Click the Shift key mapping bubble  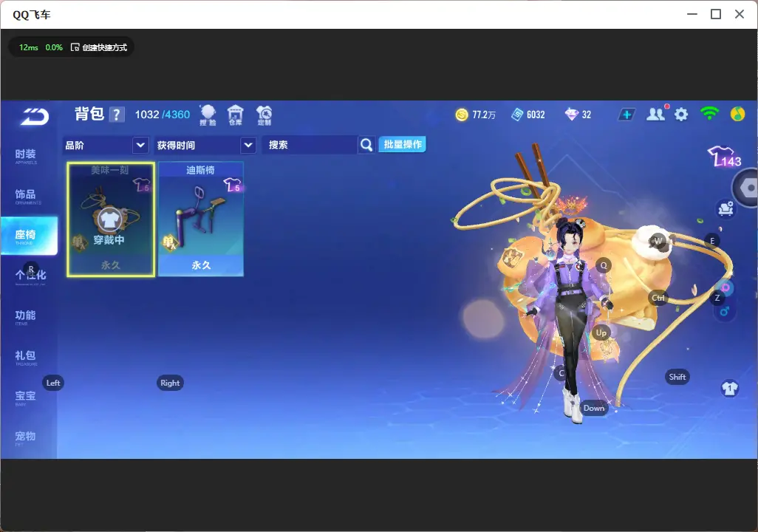pyautogui.click(x=677, y=377)
